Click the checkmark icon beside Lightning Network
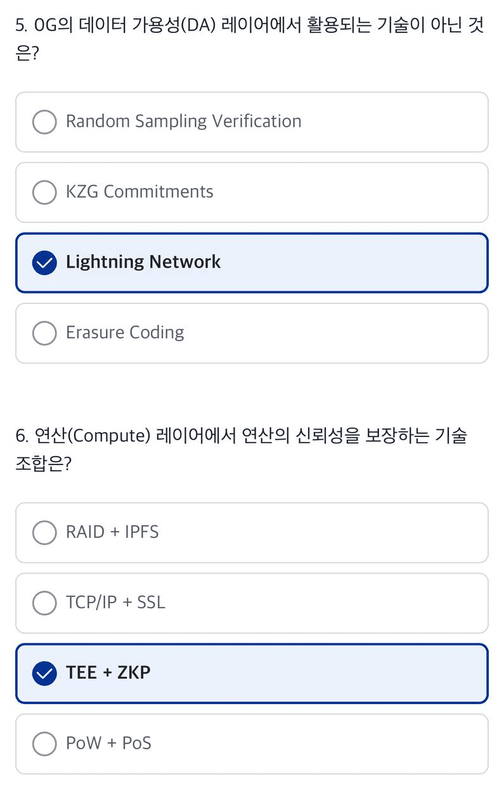Viewport: 504px width, 812px height. point(44,263)
